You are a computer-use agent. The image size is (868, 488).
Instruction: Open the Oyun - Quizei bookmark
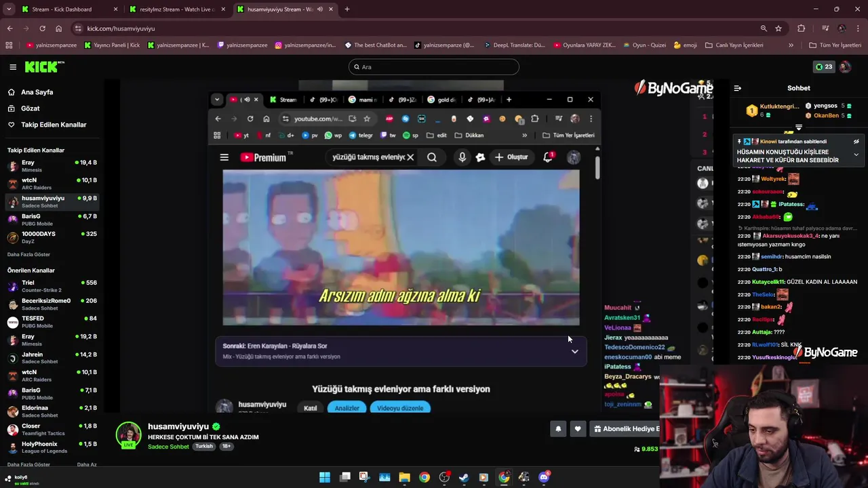point(644,45)
